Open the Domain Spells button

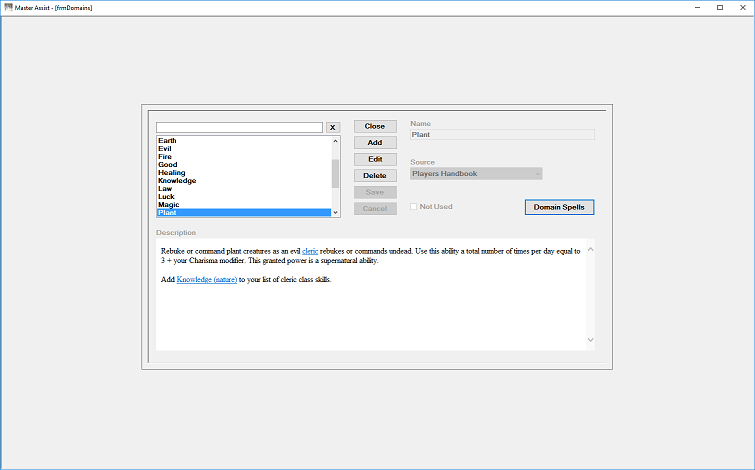[x=559, y=207]
